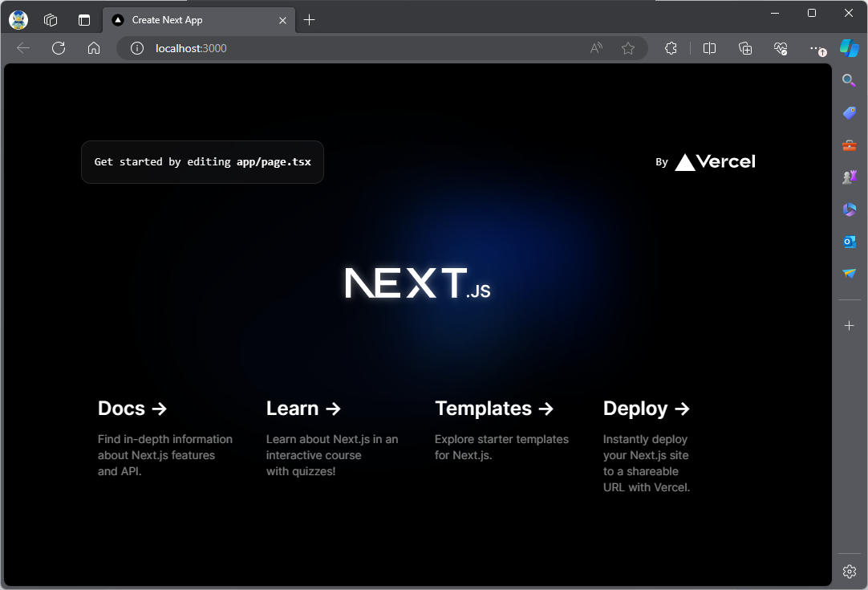Click the By Vercel logo link
The width and height of the screenshot is (868, 590).
click(705, 162)
